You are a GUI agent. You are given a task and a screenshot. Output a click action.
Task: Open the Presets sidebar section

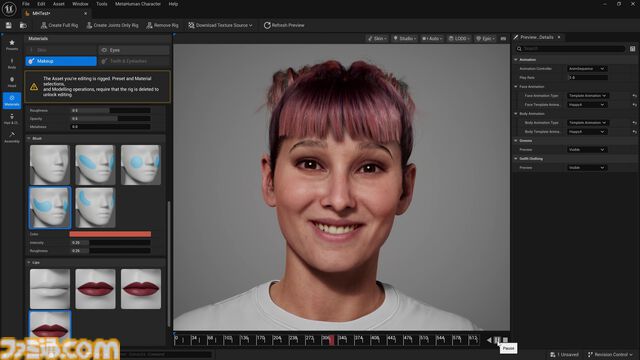[12, 45]
